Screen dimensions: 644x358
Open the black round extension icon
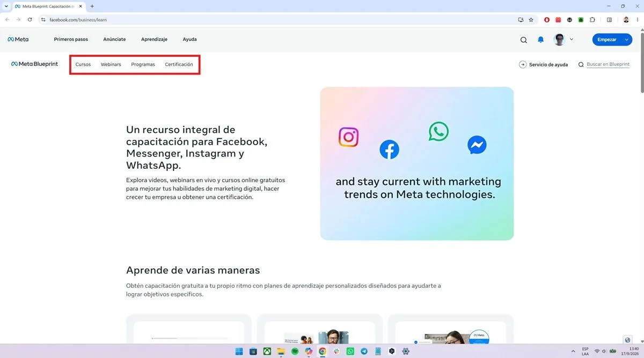click(569, 20)
